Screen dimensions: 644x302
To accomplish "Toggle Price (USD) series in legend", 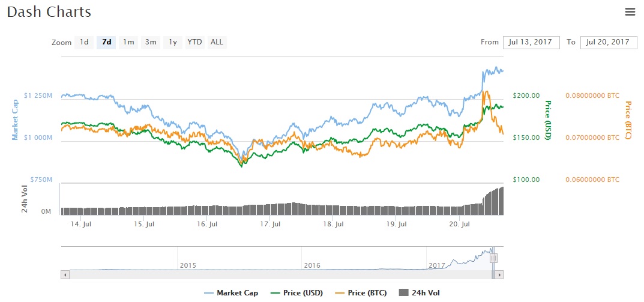I will tap(296, 293).
